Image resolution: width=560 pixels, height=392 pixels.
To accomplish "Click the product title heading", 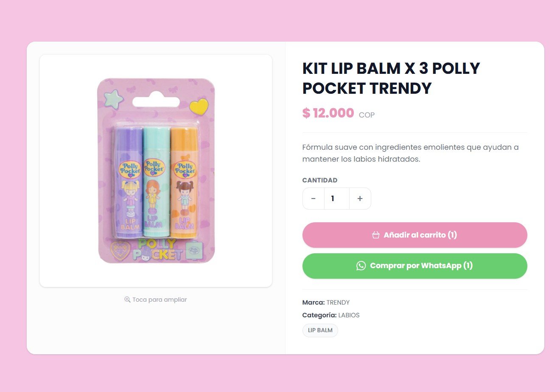I will pos(391,78).
